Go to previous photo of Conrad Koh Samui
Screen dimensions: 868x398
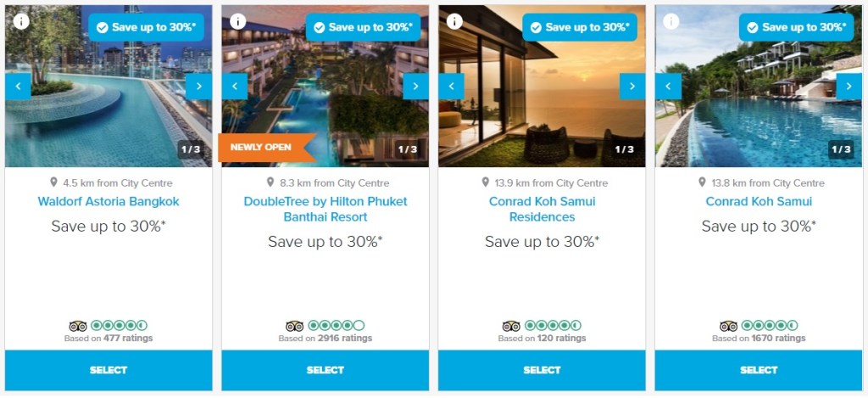[x=668, y=87]
